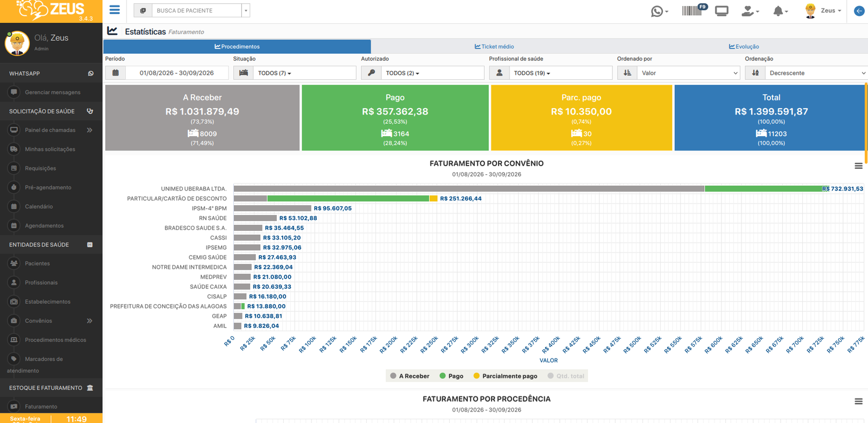
Task: Click the WhatsApp section icon in sidebar
Action: (x=91, y=73)
